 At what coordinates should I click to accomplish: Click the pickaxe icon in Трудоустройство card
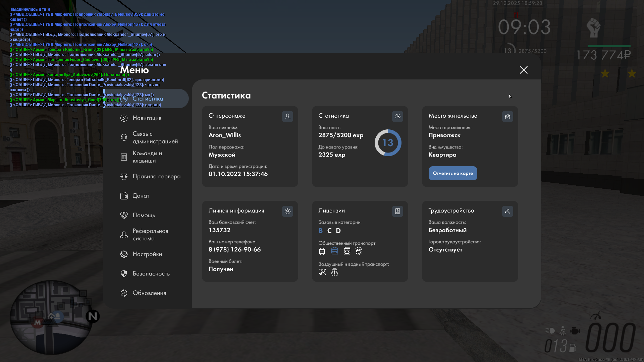[x=507, y=211]
